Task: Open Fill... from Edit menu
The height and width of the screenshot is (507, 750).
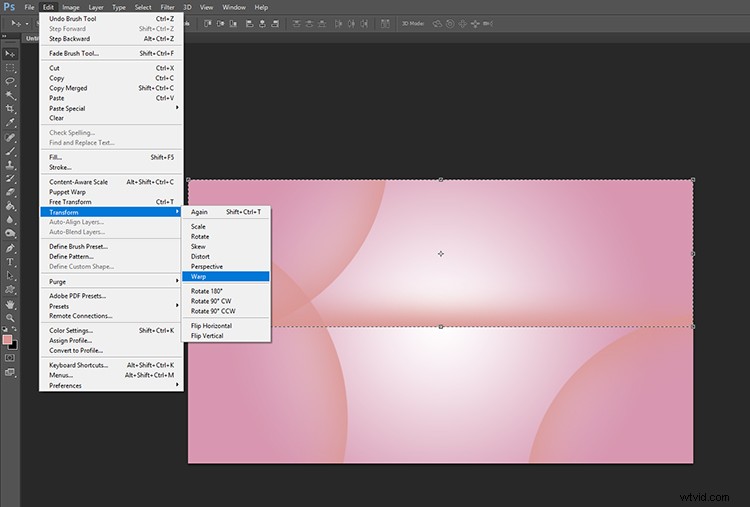Action: [111, 157]
